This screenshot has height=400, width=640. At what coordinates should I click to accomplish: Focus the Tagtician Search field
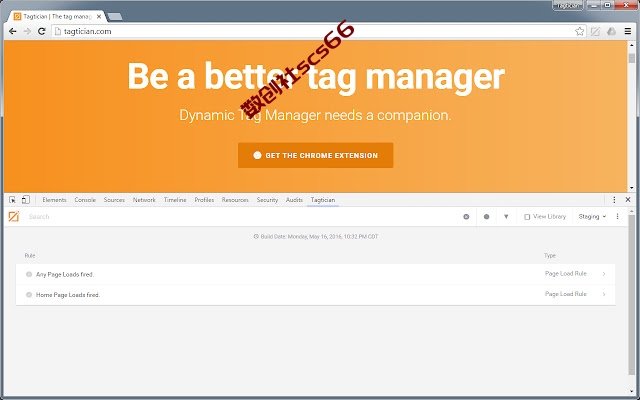tap(241, 217)
